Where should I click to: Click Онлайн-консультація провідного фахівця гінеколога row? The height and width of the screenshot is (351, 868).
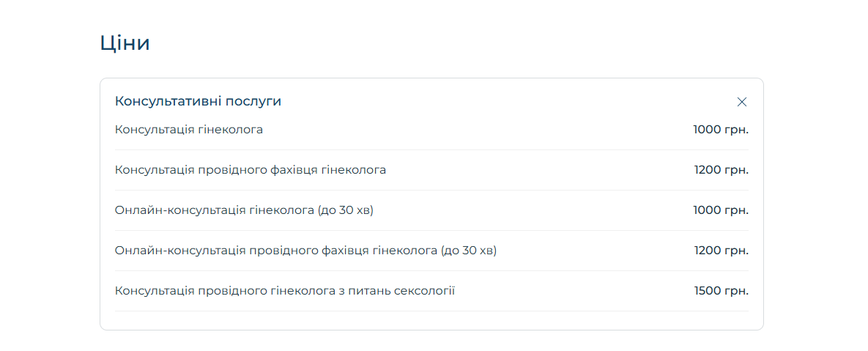pyautogui.click(x=431, y=251)
